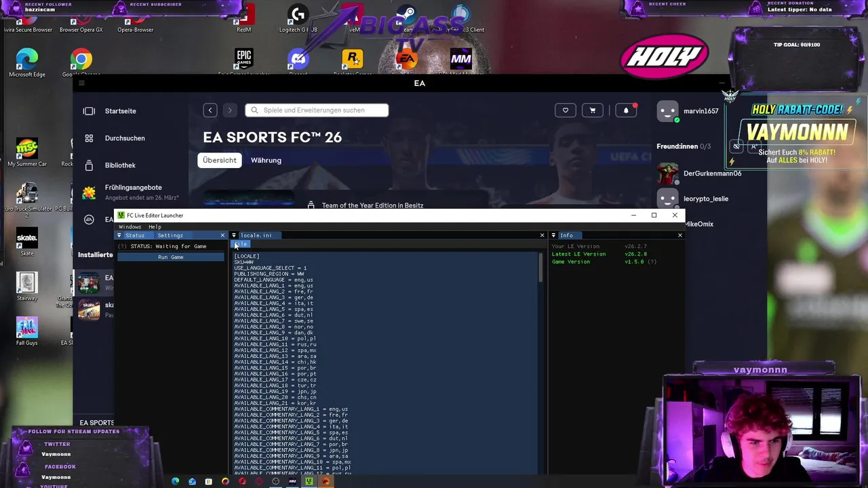Open the File menu of locale.ini panel

click(241, 244)
